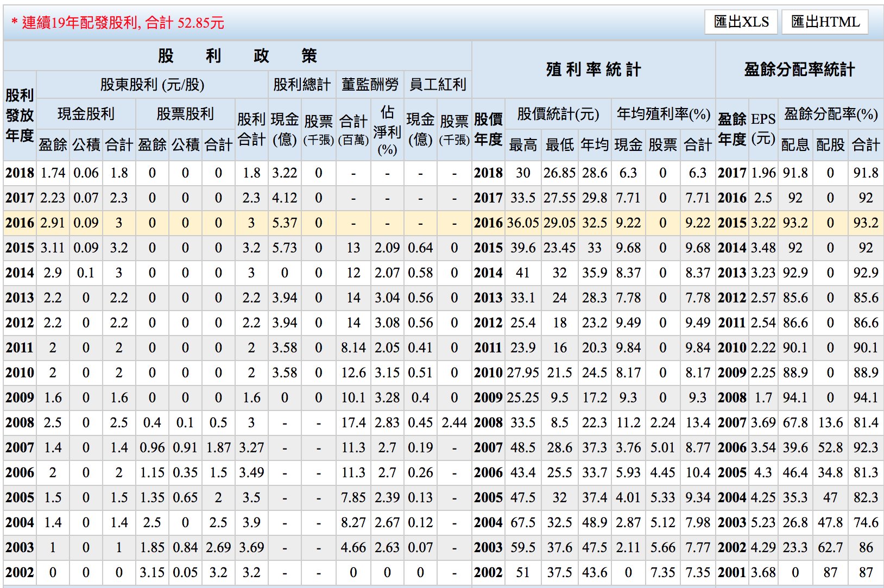
Task: Click the 股利發放年度 column header
Action: tap(20, 115)
